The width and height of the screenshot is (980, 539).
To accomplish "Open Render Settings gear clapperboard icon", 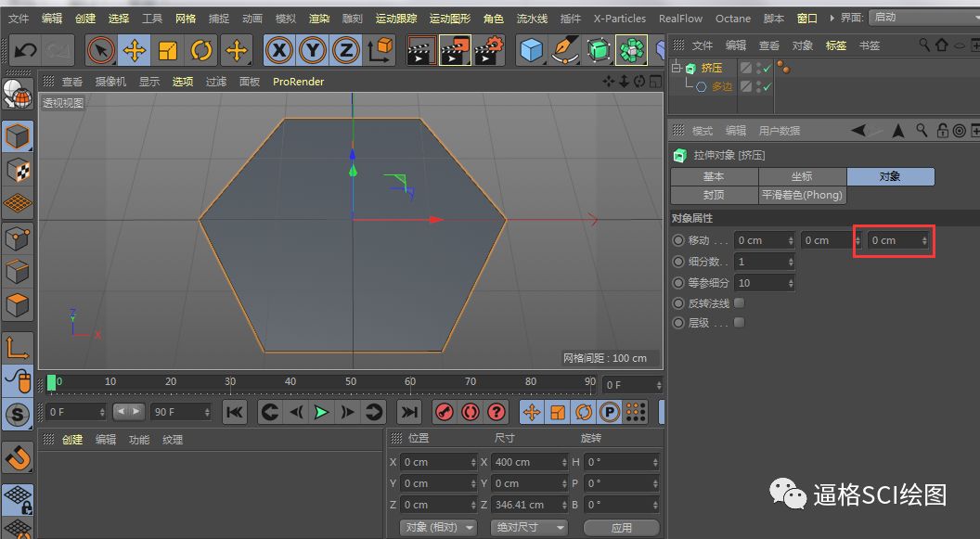I will pyautogui.click(x=489, y=50).
